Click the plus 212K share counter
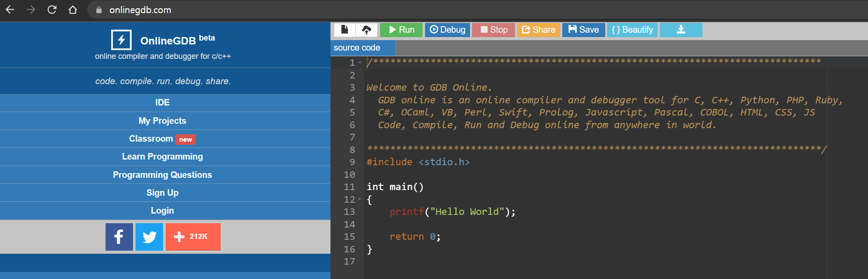868x279 pixels. (x=193, y=237)
